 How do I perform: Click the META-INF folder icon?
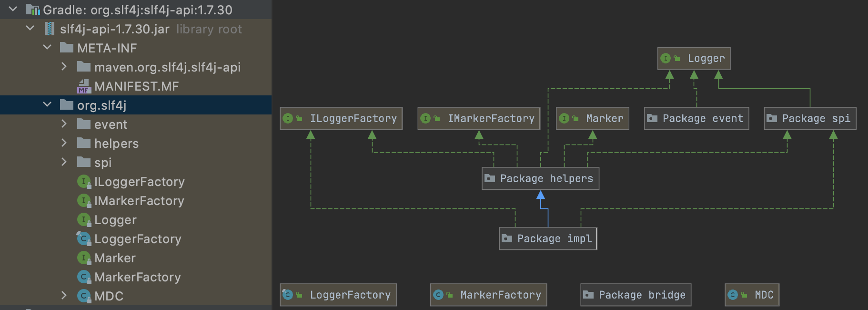tap(67, 47)
